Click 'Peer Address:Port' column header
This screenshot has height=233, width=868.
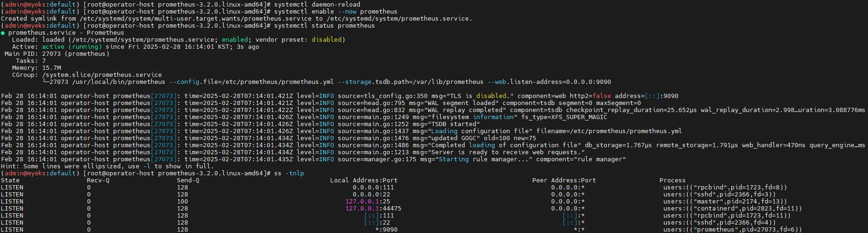point(564,180)
